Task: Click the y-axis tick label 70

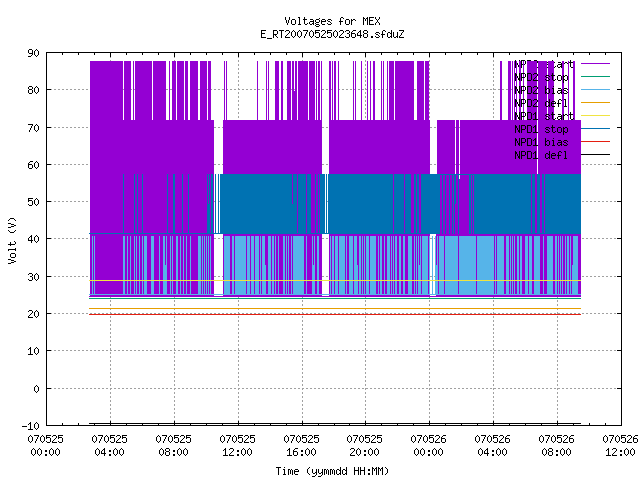Action: [33, 128]
